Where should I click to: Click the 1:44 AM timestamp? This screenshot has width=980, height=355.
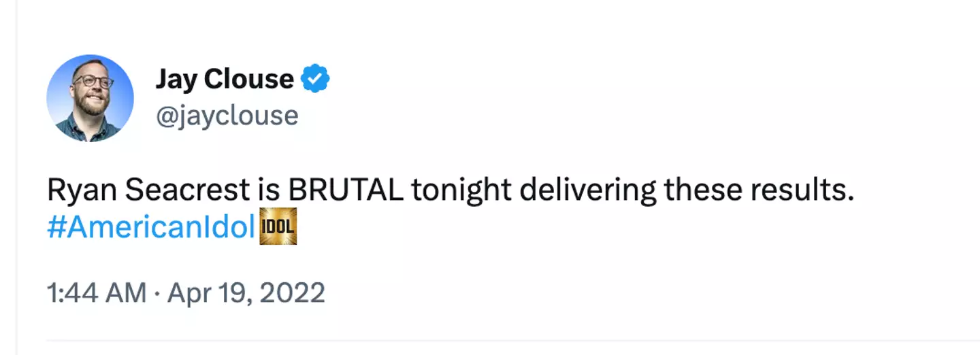pyautogui.click(x=97, y=293)
